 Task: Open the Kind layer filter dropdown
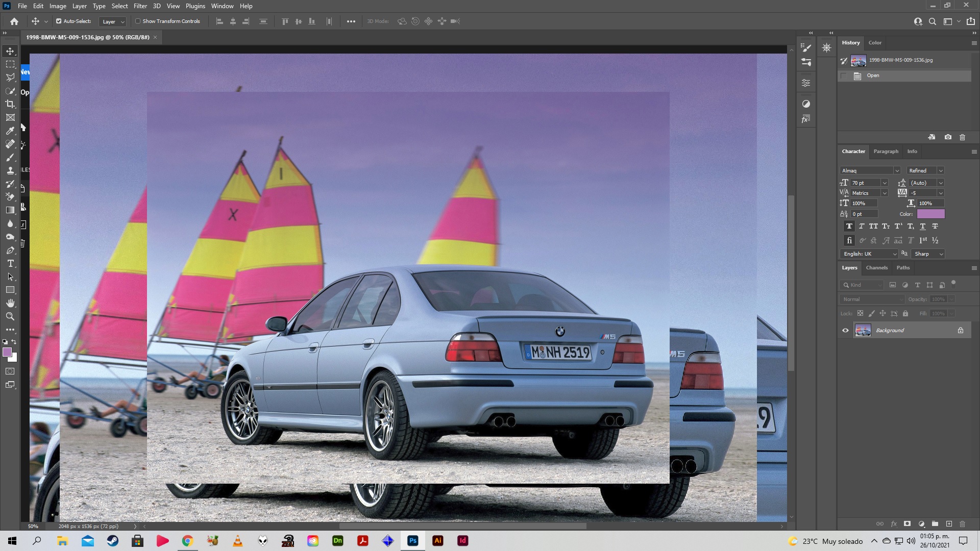point(862,285)
